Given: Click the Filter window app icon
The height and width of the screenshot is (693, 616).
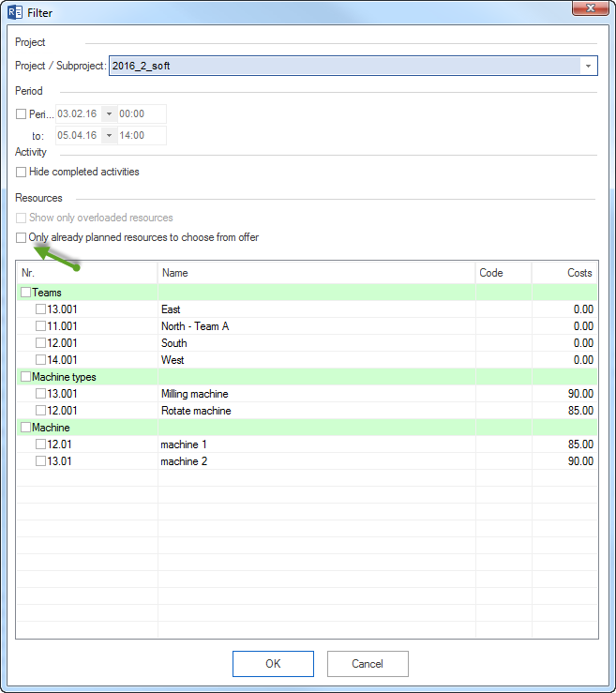Looking at the screenshot, I should pyautogui.click(x=15, y=12).
